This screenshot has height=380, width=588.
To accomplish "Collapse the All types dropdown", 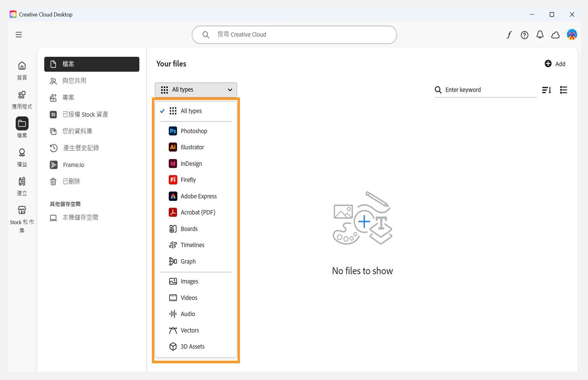I will tap(196, 90).
